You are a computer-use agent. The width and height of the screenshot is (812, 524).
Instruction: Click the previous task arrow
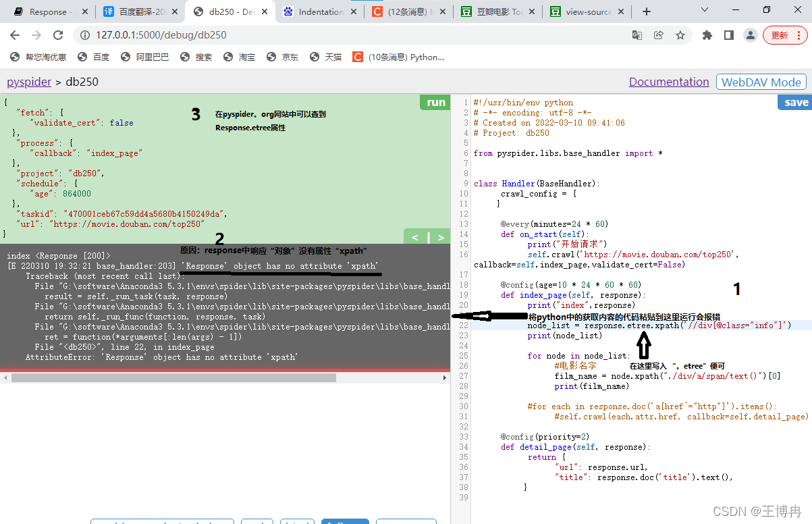point(415,237)
